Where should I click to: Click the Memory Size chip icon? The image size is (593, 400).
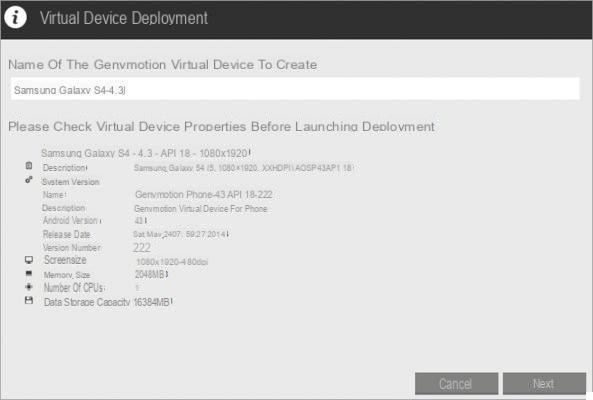tap(29, 273)
